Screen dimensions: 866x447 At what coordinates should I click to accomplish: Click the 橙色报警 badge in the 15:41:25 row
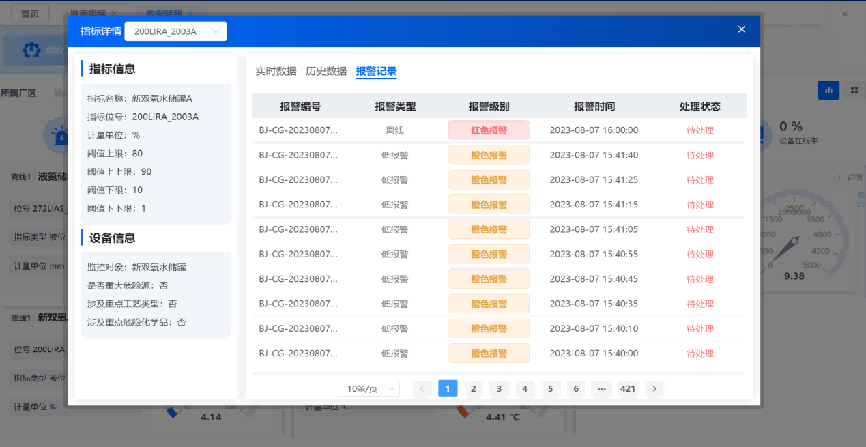[x=489, y=180]
